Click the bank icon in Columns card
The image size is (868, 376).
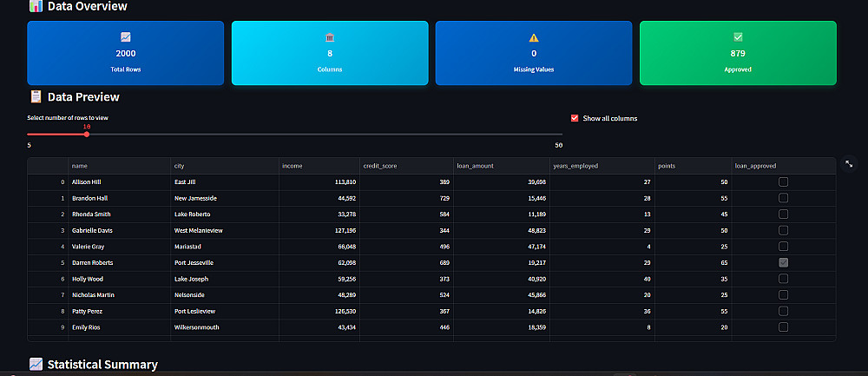coord(330,37)
